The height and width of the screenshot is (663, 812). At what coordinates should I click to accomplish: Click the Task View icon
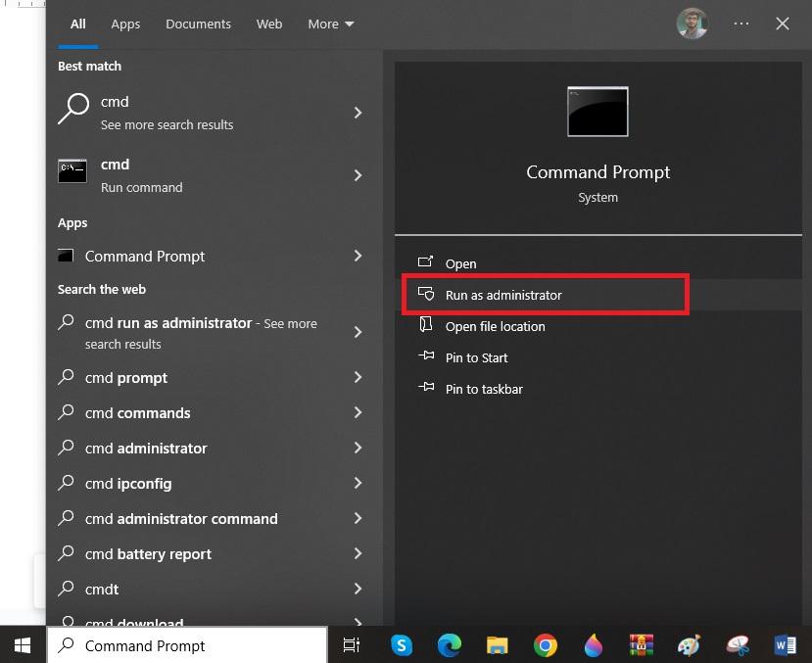351,644
